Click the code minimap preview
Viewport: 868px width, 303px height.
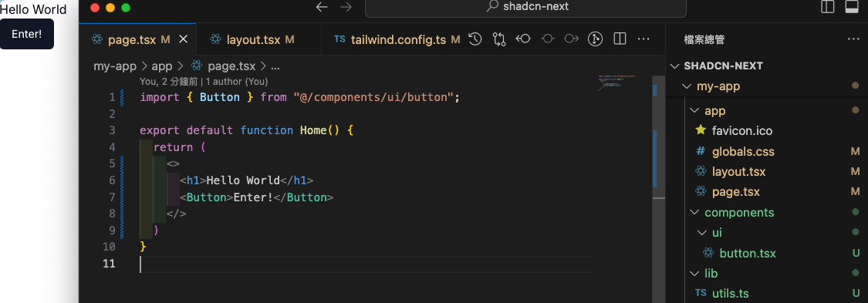(x=617, y=82)
